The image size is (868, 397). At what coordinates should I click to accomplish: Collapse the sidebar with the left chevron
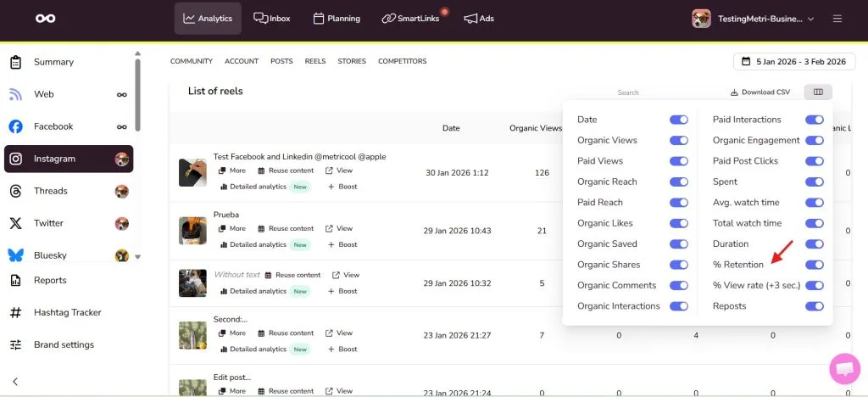[x=15, y=382]
